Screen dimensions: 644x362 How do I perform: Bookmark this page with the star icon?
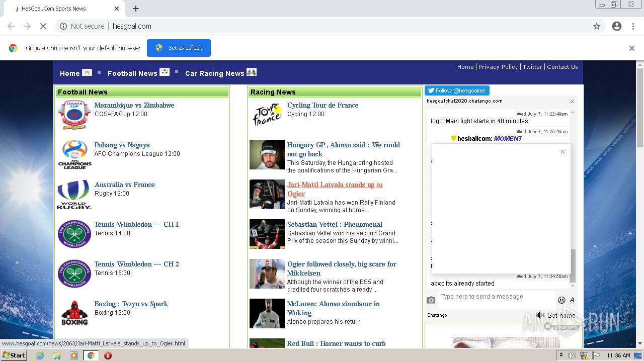click(x=597, y=26)
